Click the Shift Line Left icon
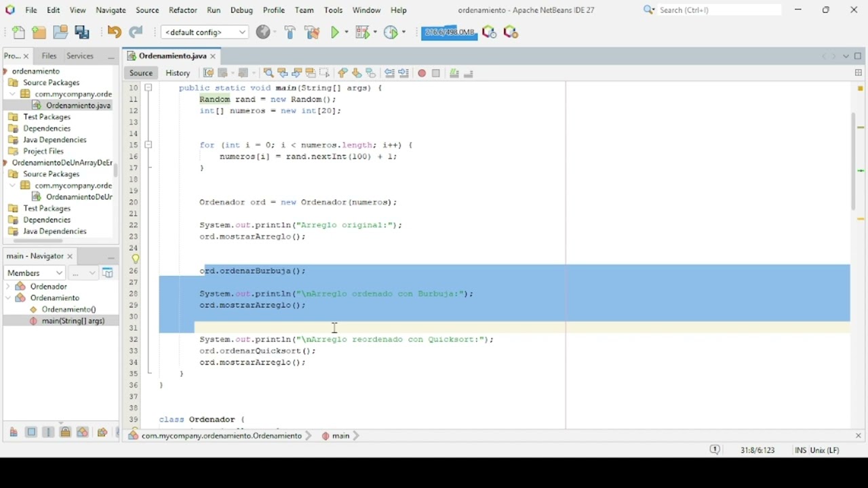This screenshot has width=868, height=488. (390, 73)
